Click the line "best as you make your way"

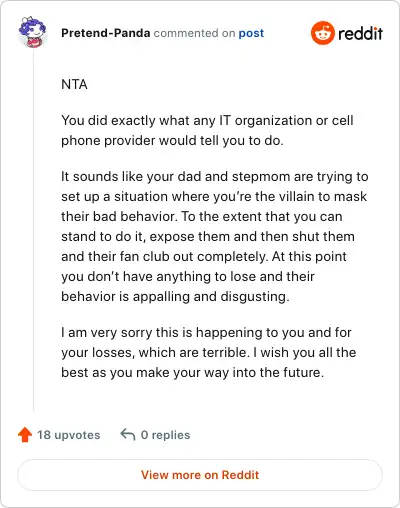193,372
